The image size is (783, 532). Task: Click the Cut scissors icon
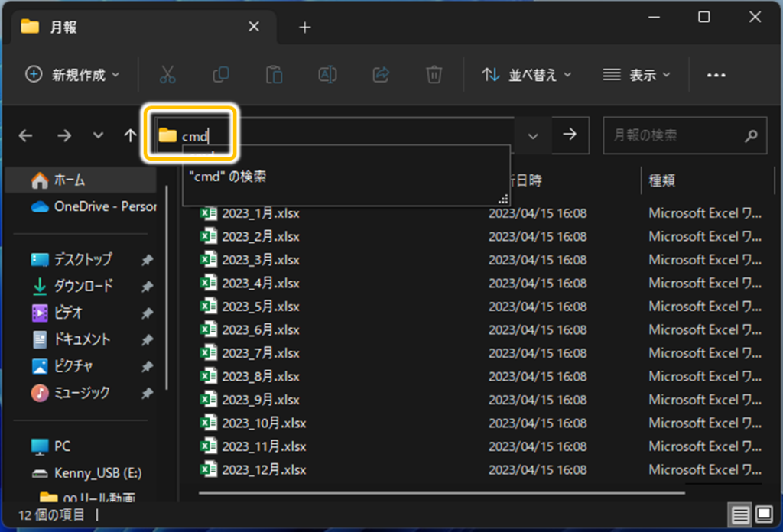[167, 74]
